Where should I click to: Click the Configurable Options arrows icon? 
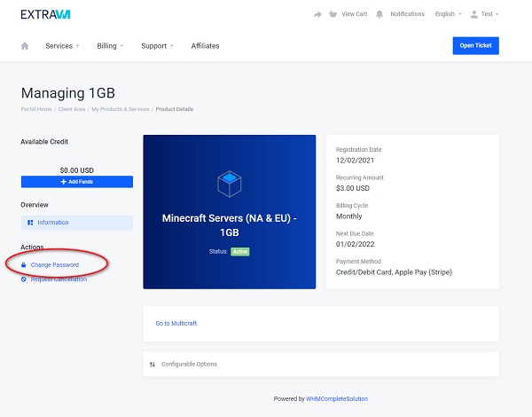tap(153, 365)
